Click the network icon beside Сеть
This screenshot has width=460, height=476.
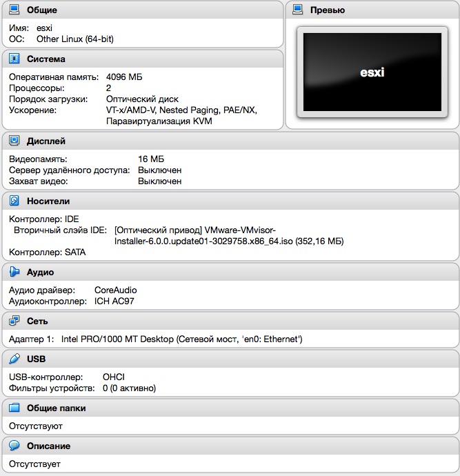pos(14,321)
